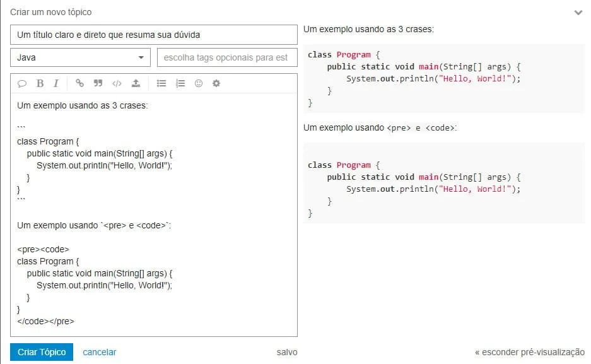Image resolution: width=591 pixels, height=364 pixels.
Task: Toggle bold formatting
Action: [x=40, y=83]
